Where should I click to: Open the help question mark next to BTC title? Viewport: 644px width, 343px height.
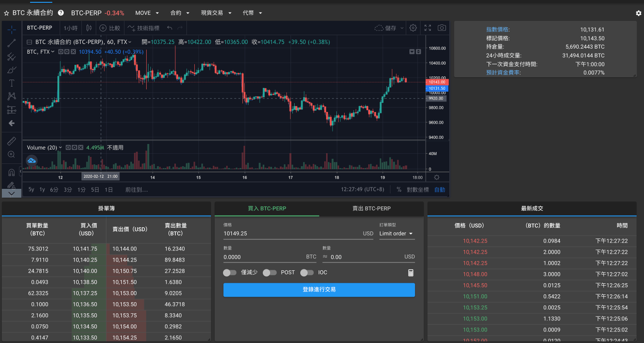(x=61, y=13)
